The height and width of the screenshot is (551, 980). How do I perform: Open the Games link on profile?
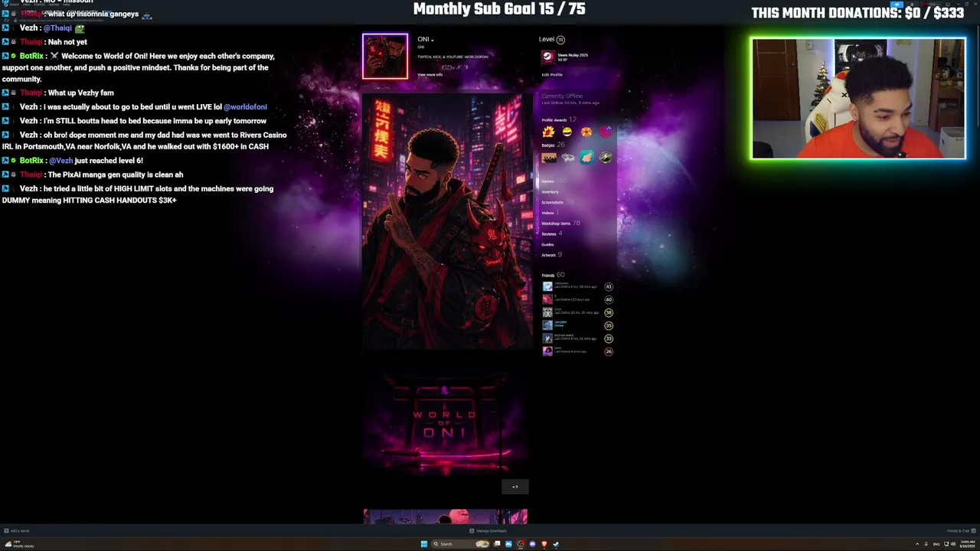(x=547, y=181)
